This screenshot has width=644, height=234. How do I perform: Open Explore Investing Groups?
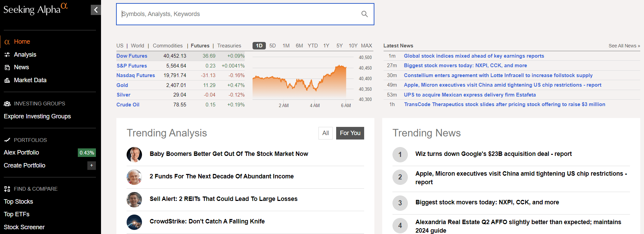pyautogui.click(x=37, y=116)
